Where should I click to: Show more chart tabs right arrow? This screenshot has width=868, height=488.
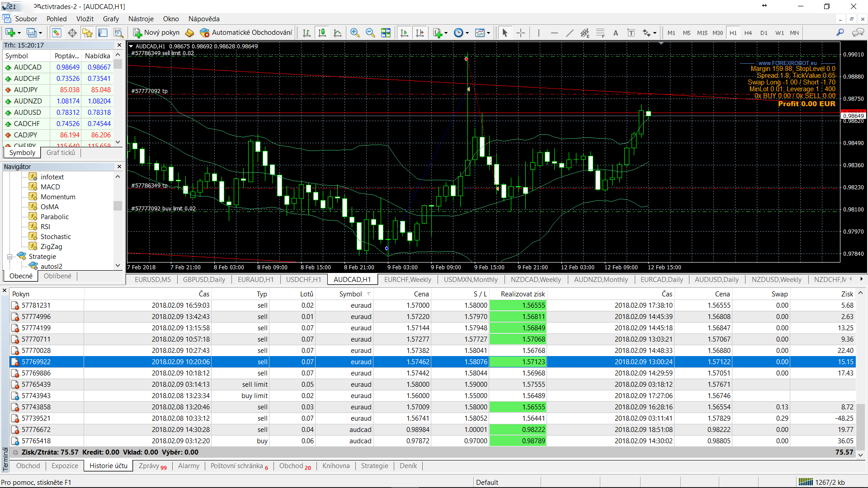(861, 279)
